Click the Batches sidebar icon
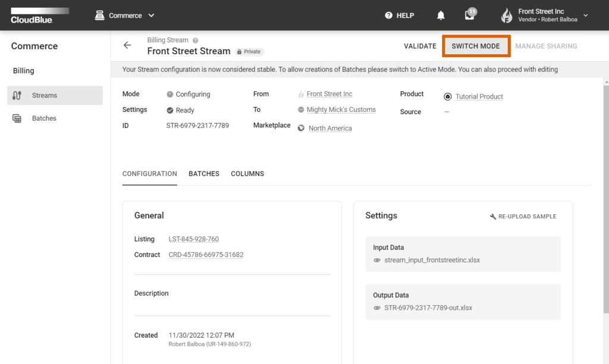The image size is (609, 364). pyautogui.click(x=17, y=118)
